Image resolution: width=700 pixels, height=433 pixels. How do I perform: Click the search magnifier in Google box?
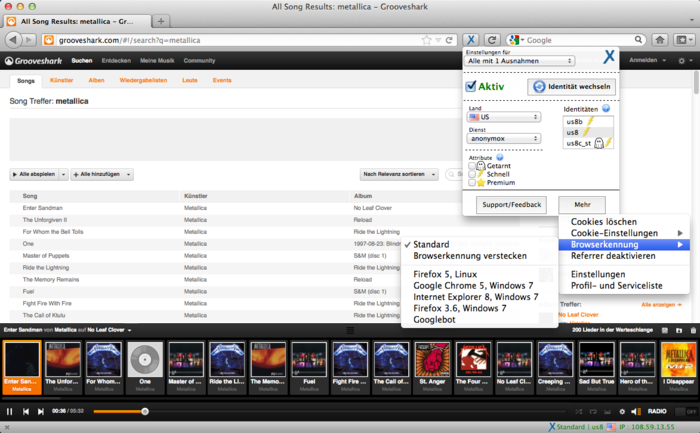tap(638, 40)
